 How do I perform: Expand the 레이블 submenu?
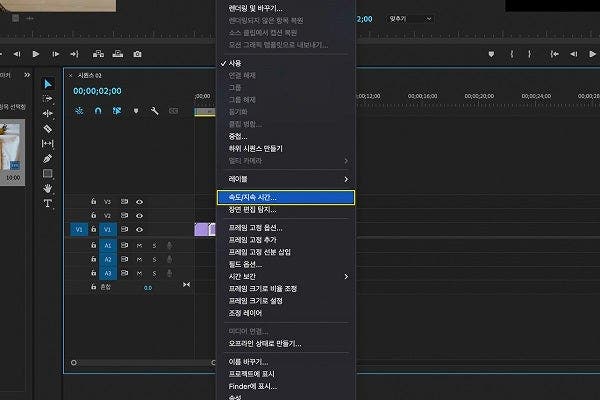pos(285,179)
